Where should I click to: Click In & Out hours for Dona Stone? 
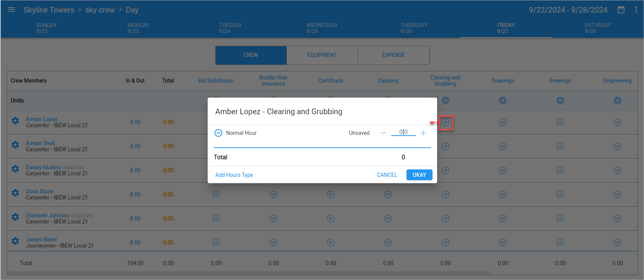(135, 194)
